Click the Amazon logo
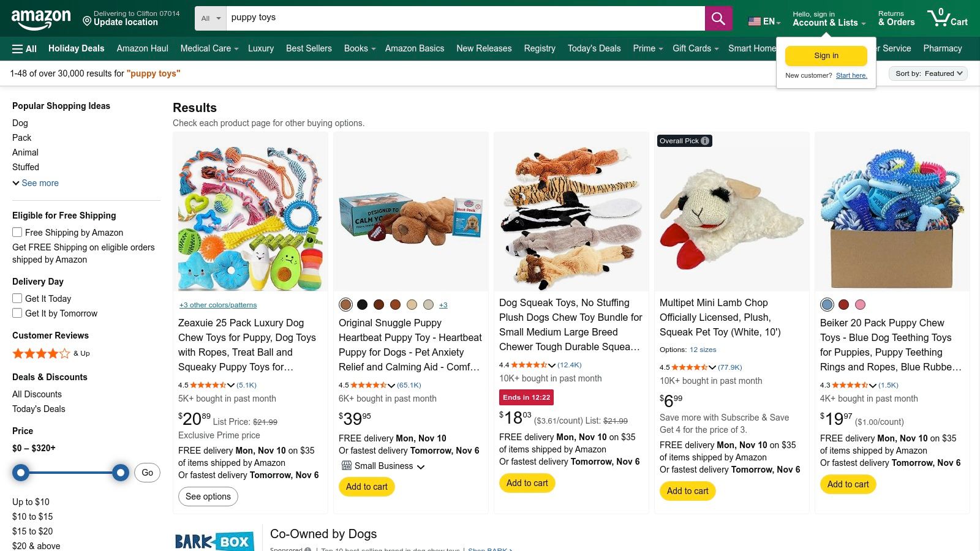 tap(41, 18)
